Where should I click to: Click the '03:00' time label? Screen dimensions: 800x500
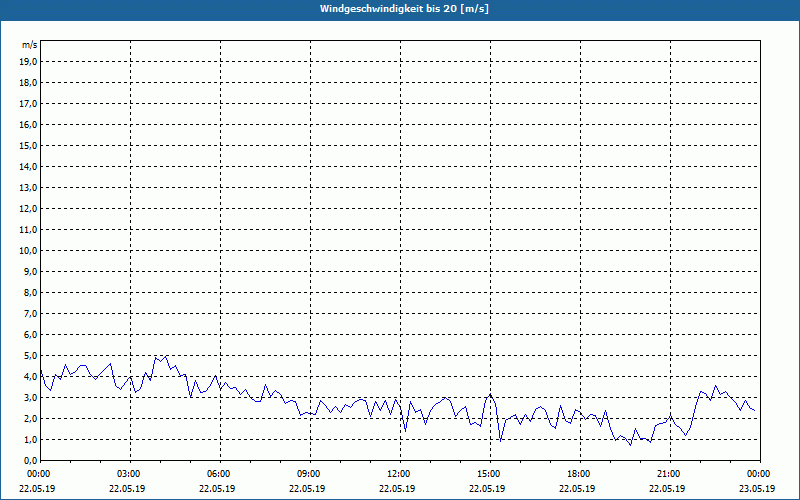[x=130, y=474]
